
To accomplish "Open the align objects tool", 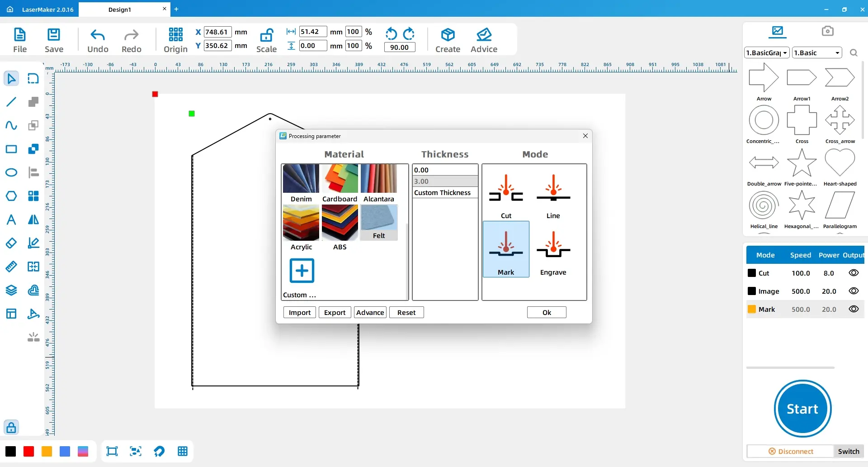I will click(33, 172).
